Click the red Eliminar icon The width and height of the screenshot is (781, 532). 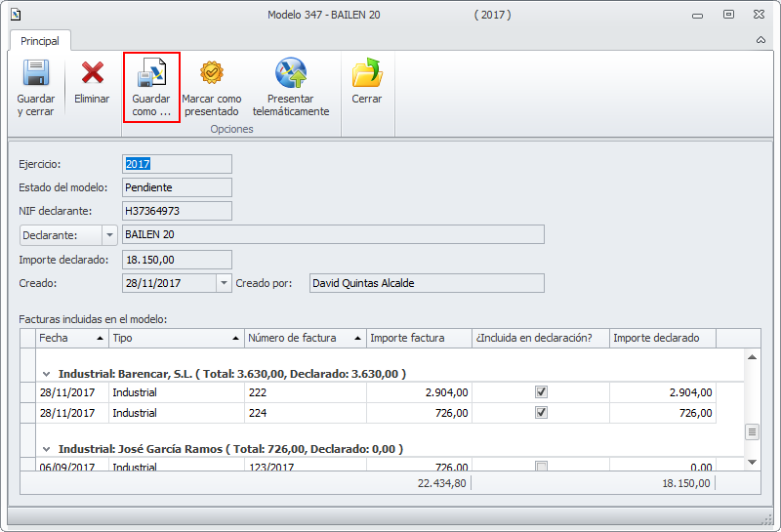[93, 74]
